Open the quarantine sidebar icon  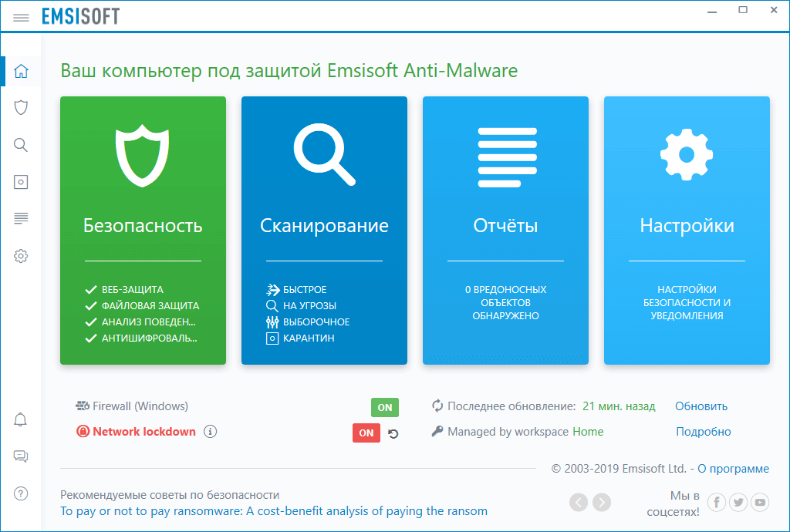click(21, 182)
